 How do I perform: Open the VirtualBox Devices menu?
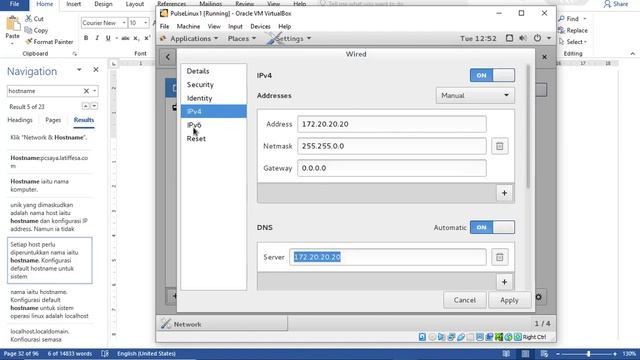[260, 26]
